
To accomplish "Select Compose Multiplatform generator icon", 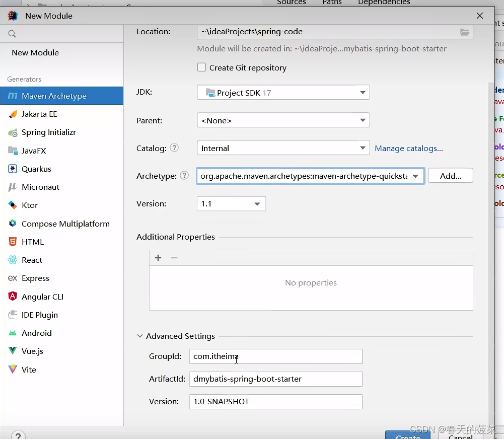I will coord(13,224).
